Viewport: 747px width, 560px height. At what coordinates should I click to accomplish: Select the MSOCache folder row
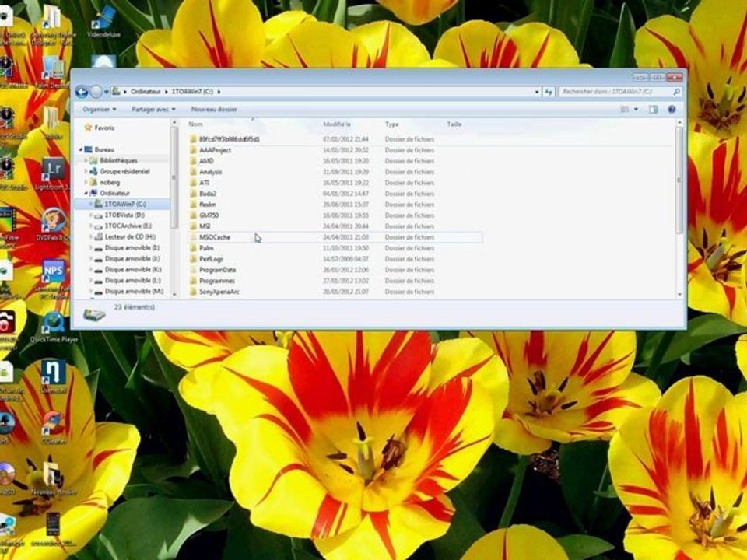point(335,237)
